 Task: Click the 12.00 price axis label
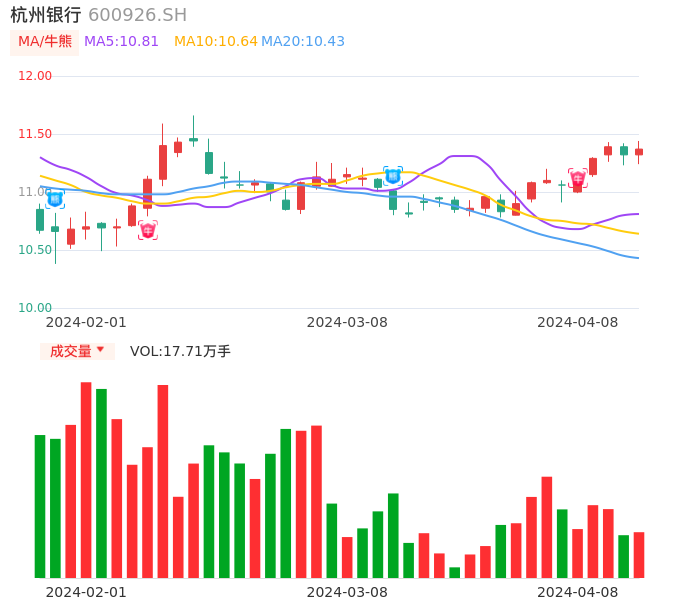pyautogui.click(x=36, y=76)
